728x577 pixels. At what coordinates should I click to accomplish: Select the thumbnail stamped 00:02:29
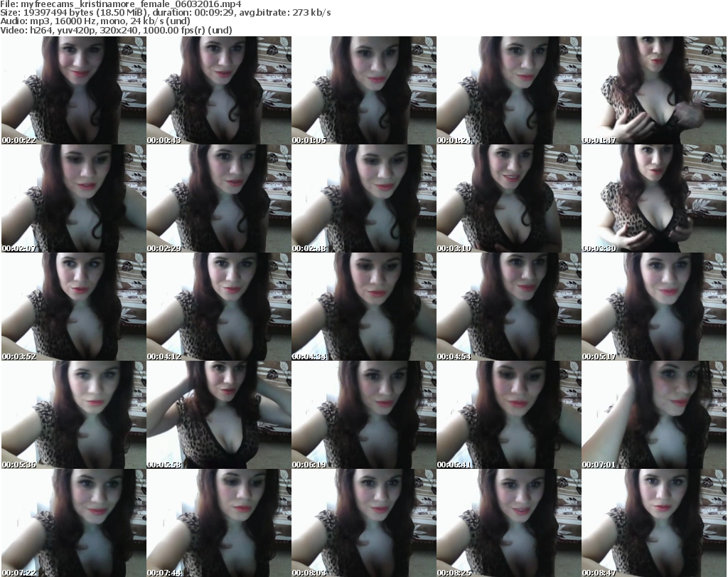click(x=219, y=198)
